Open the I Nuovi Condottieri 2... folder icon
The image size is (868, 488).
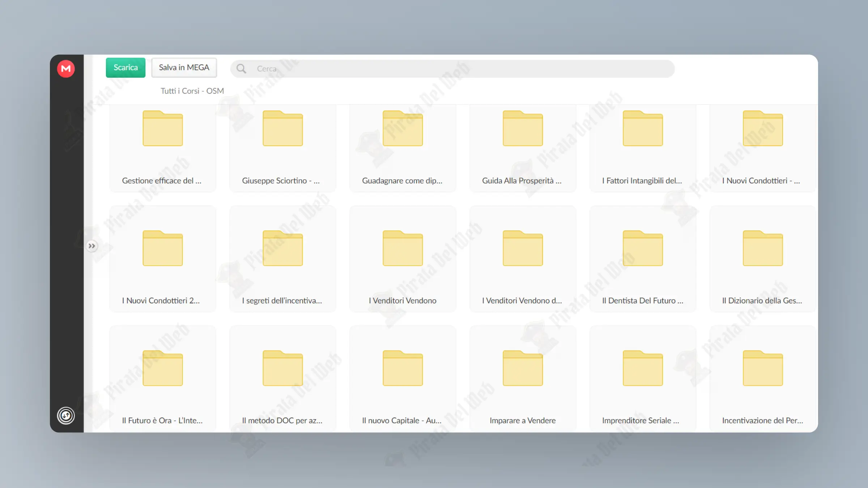(163, 248)
